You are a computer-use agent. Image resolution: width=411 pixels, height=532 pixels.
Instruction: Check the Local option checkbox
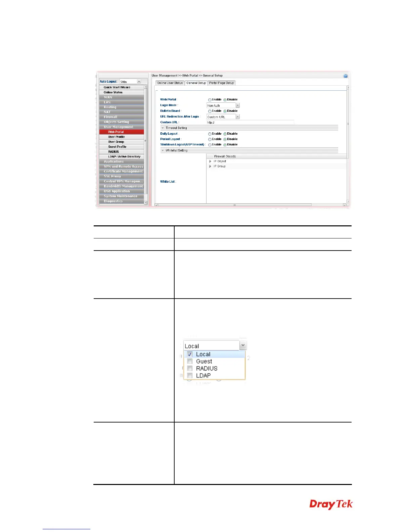(x=190, y=354)
